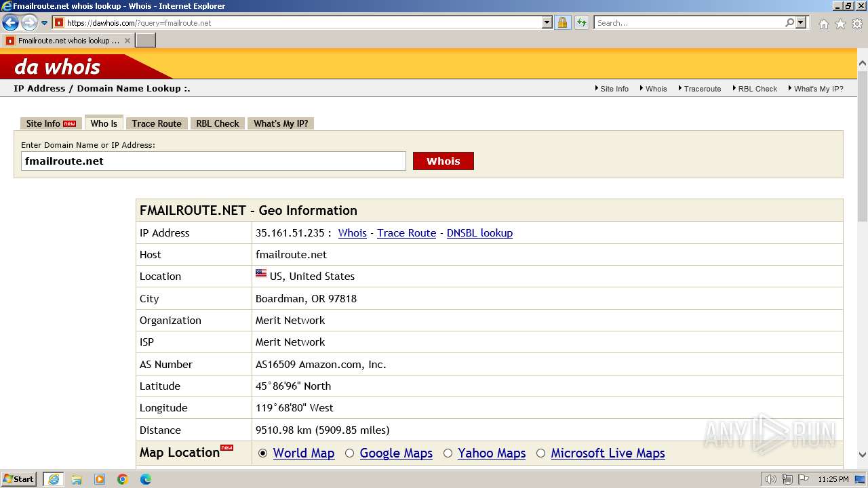Select the Merit Network Organization value

(290, 320)
